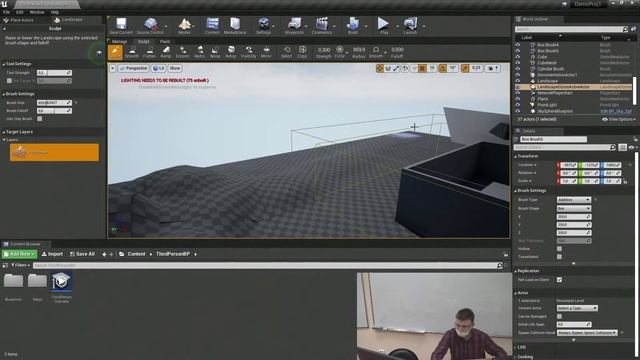Select the Ramp landscape tool
This screenshot has width=640, height=360.
[x=166, y=52]
